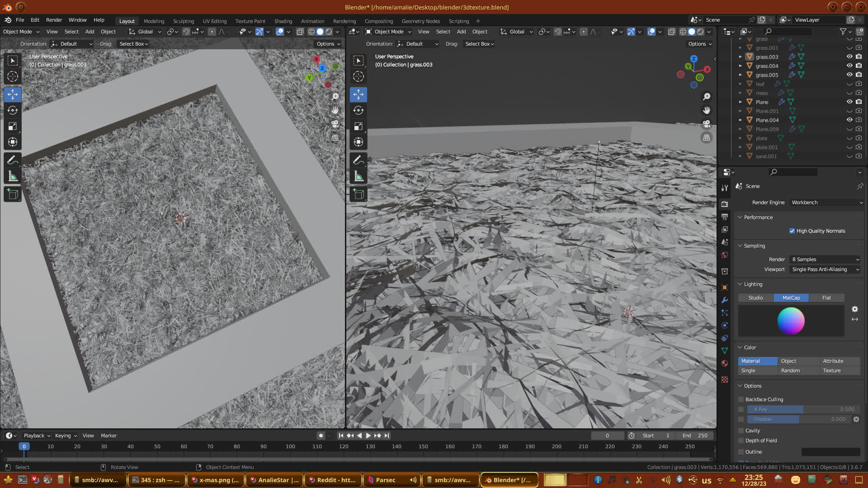This screenshot has width=868, height=488.
Task: Hide grass.004 in viewport via eye icon
Action: point(849,66)
